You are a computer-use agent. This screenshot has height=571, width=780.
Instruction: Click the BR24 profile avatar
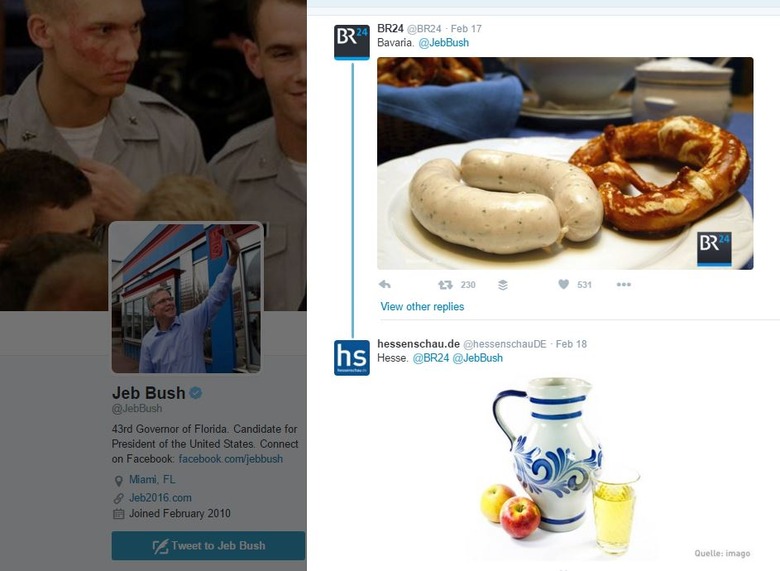[x=352, y=42]
